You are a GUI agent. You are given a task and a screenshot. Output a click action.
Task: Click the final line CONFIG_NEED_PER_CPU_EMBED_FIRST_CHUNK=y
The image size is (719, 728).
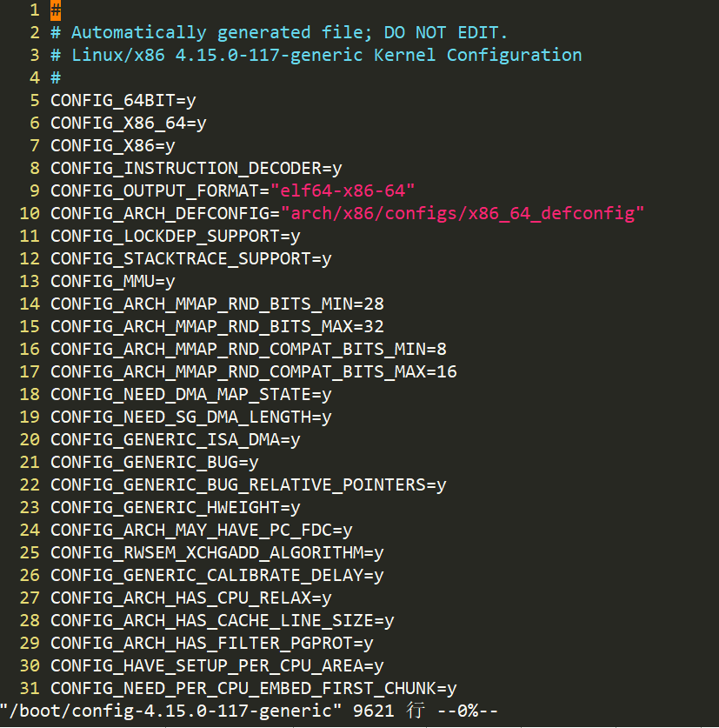[252, 688]
